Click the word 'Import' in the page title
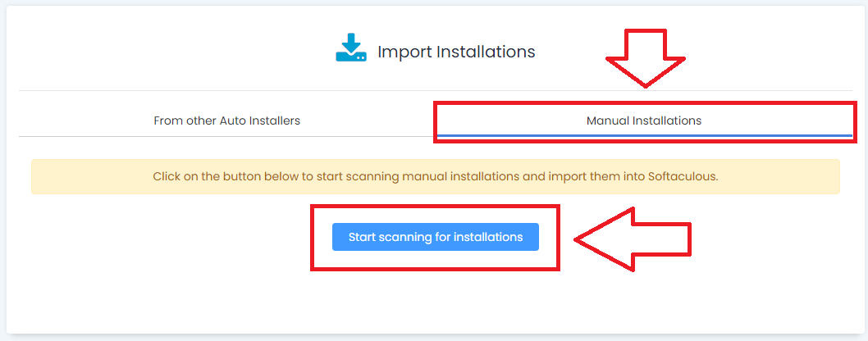The image size is (868, 341). (x=404, y=52)
